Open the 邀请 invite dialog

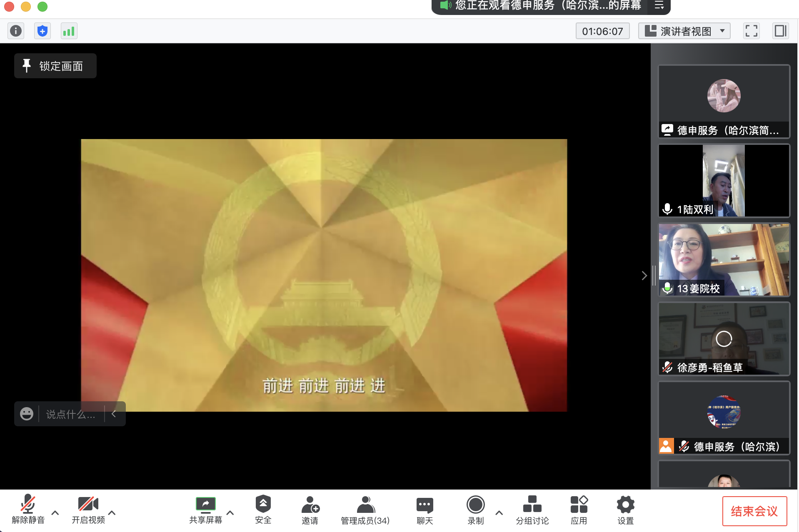pyautogui.click(x=310, y=510)
